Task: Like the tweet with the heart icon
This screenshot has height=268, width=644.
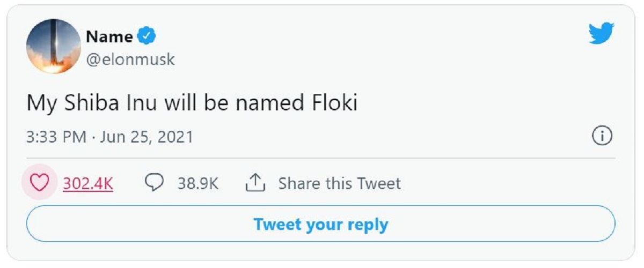Action: click(39, 183)
